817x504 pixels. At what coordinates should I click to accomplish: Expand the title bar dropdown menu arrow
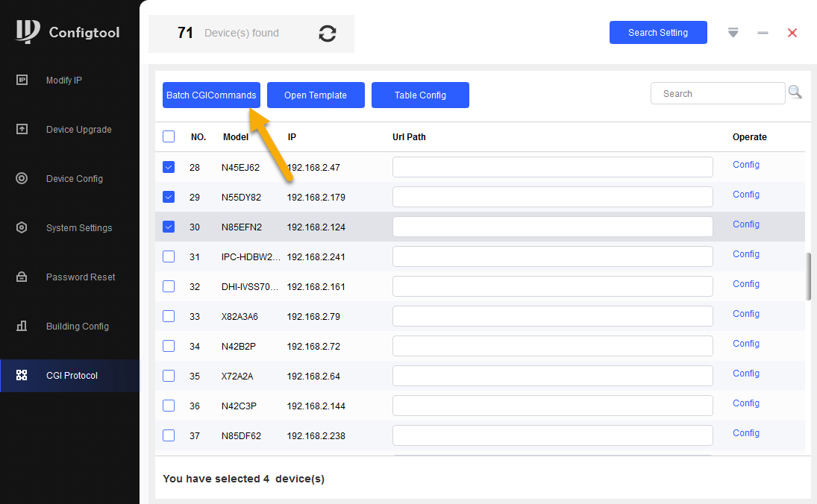[733, 33]
